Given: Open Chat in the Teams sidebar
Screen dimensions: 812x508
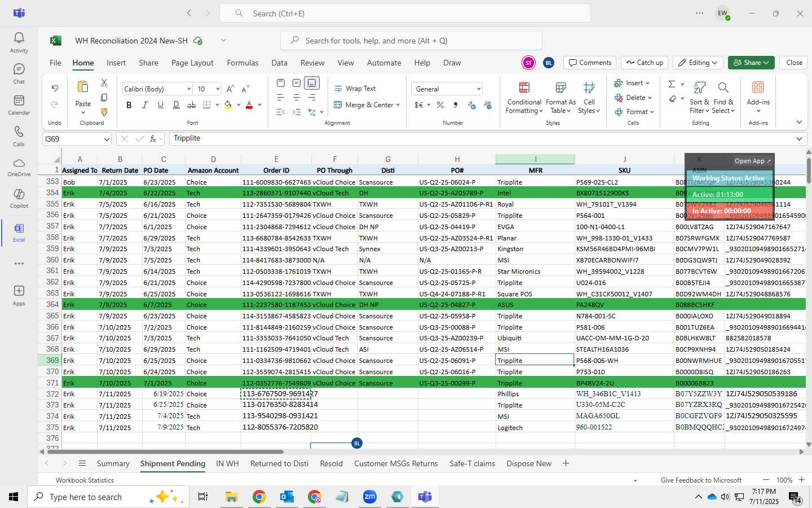Looking at the screenshot, I should click(x=19, y=73).
